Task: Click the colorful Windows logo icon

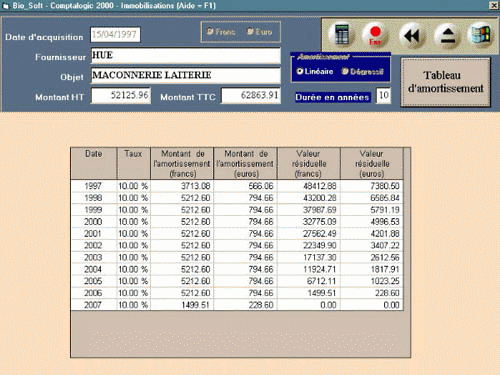Action: coord(481,35)
